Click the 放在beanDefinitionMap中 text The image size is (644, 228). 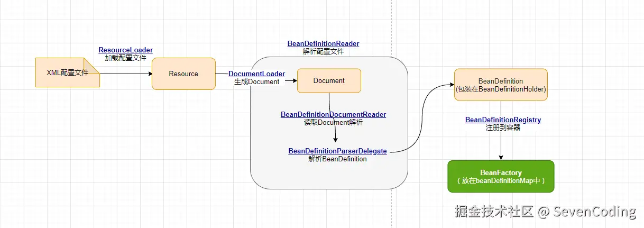[501, 181]
